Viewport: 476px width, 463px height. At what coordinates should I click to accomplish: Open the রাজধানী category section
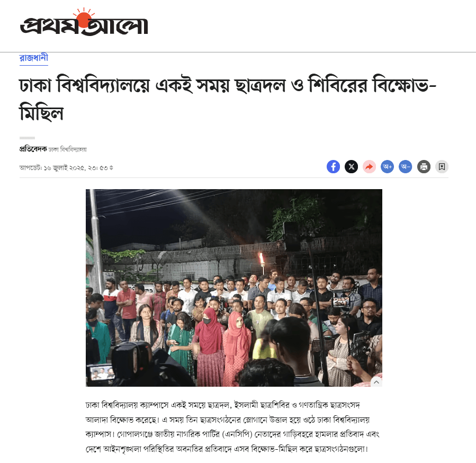[x=34, y=58]
